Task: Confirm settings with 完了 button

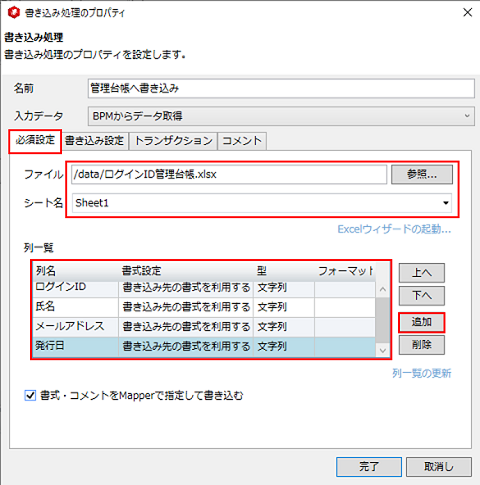Action: [369, 467]
